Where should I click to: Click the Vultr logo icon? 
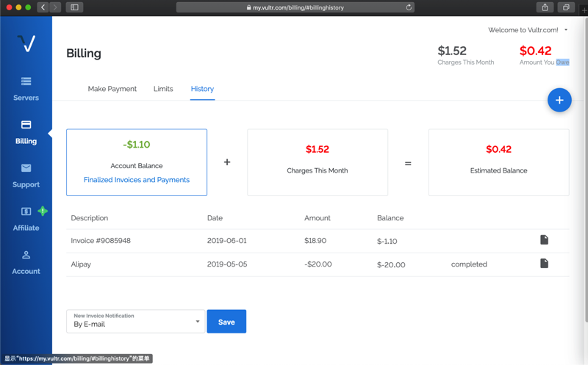[x=26, y=44]
